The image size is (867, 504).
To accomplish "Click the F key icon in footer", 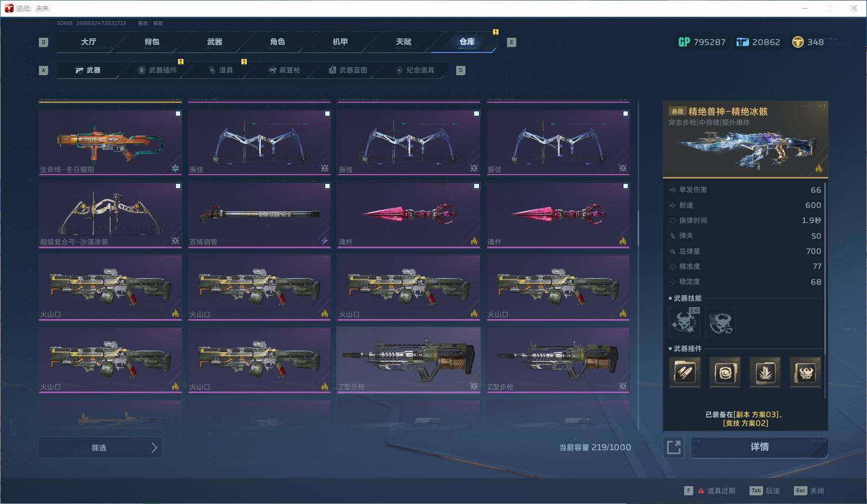I will coord(688,490).
